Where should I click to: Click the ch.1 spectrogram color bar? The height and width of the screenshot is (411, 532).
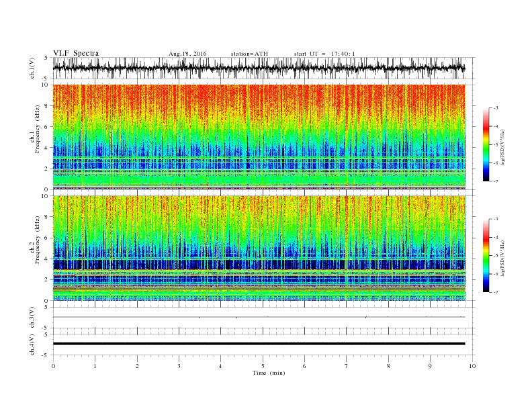tap(486, 144)
